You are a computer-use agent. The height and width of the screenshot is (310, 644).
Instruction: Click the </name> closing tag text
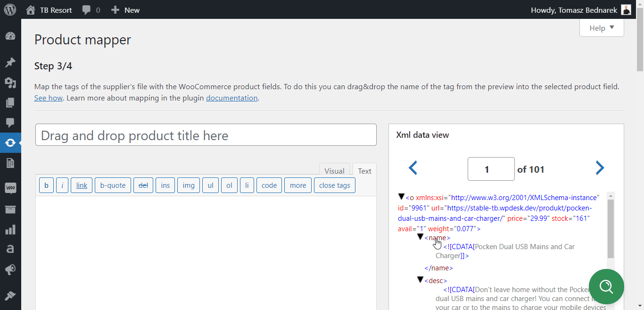pos(439,268)
